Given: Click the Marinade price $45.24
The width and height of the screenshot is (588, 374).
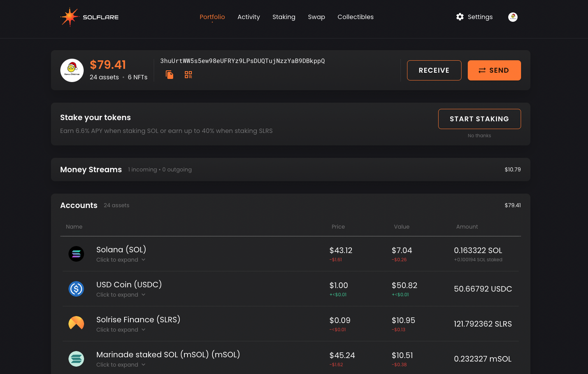Looking at the screenshot, I should 342,355.
